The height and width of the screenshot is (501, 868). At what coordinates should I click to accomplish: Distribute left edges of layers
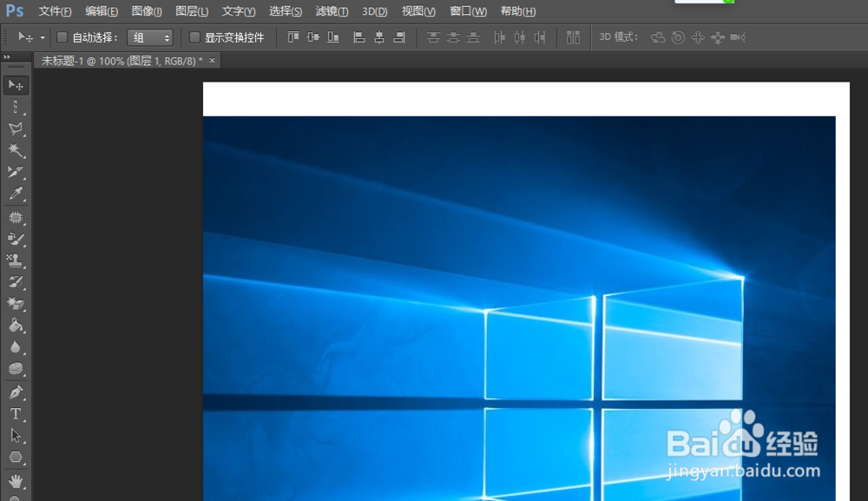(499, 37)
